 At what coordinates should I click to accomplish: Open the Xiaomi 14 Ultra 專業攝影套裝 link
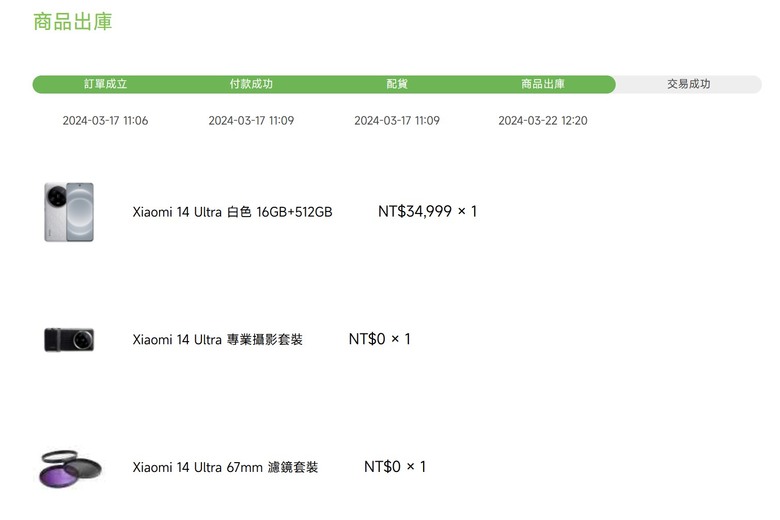217,340
